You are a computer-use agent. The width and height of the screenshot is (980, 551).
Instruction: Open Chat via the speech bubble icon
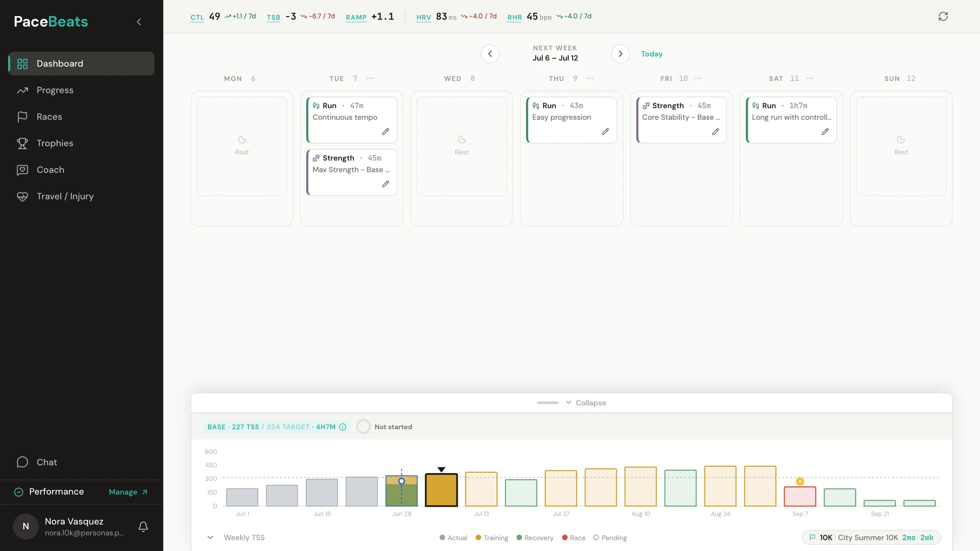click(x=22, y=462)
